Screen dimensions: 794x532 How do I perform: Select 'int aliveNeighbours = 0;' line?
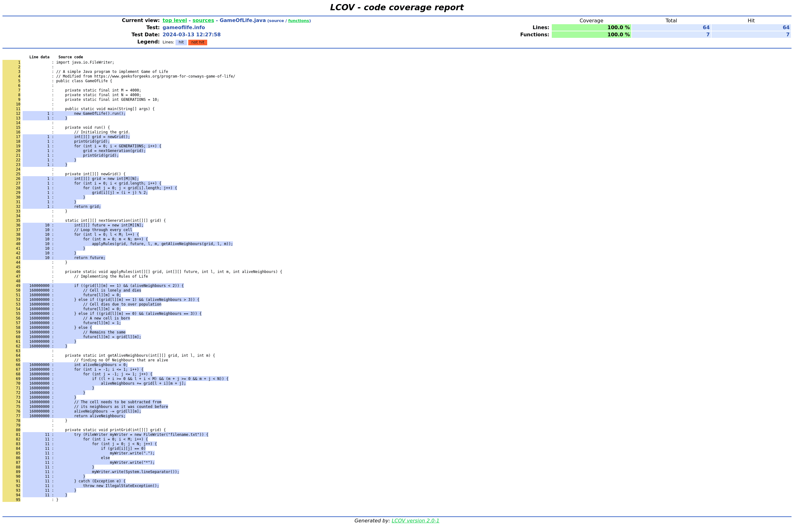(101, 365)
